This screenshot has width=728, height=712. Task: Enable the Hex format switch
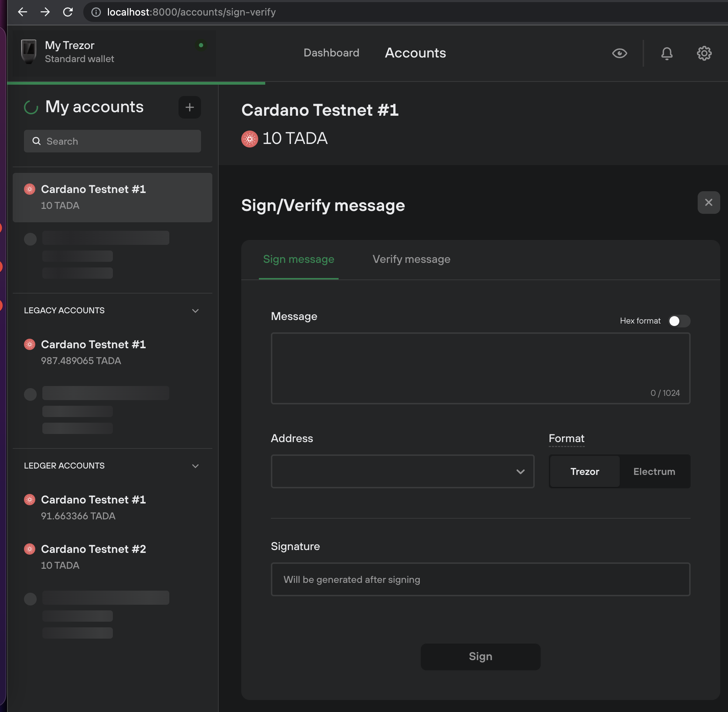(679, 321)
